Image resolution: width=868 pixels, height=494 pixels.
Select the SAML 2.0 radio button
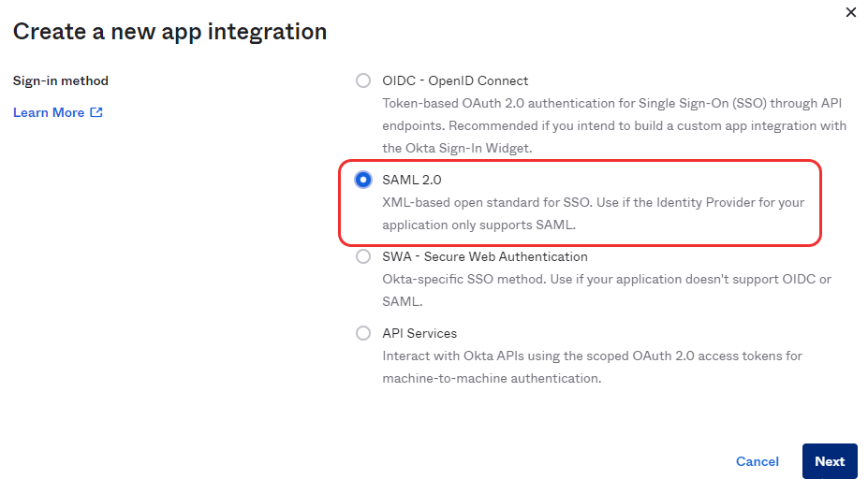(363, 180)
